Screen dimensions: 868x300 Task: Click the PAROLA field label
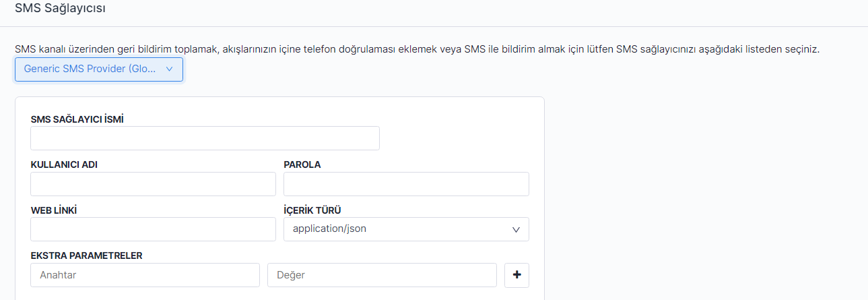(x=302, y=164)
